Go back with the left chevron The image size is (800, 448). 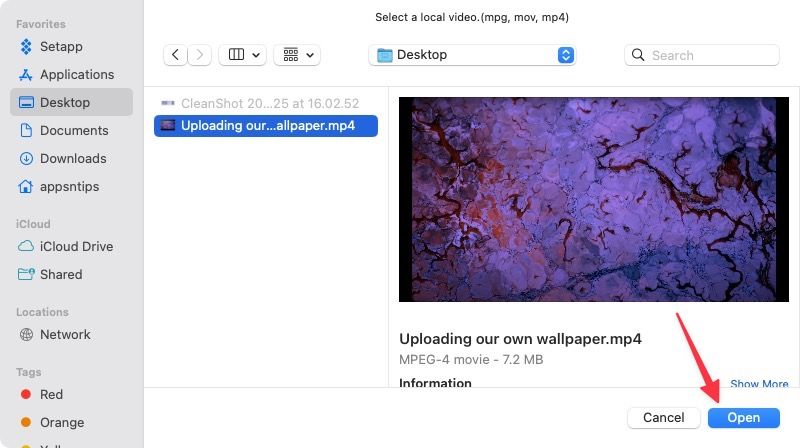point(175,55)
